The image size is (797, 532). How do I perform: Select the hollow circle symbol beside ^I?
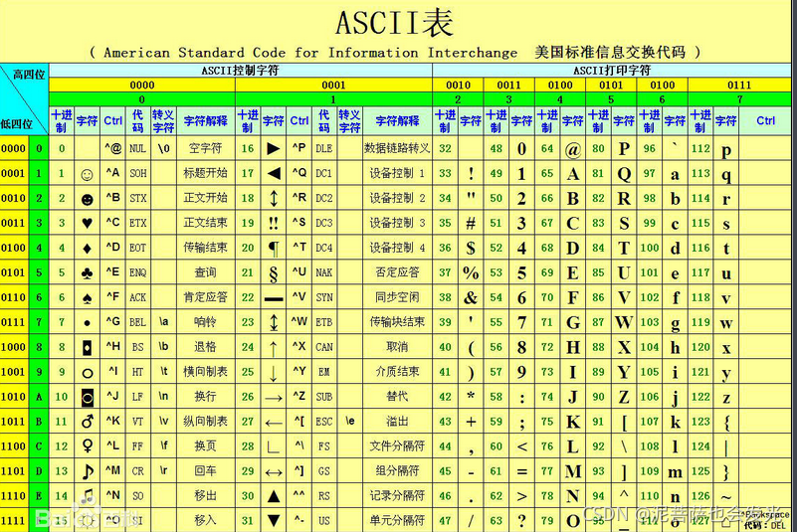tap(88, 374)
